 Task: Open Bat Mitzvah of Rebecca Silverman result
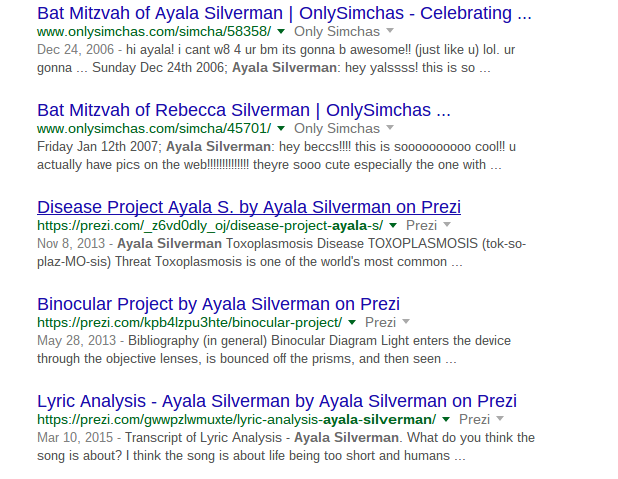[243, 109]
